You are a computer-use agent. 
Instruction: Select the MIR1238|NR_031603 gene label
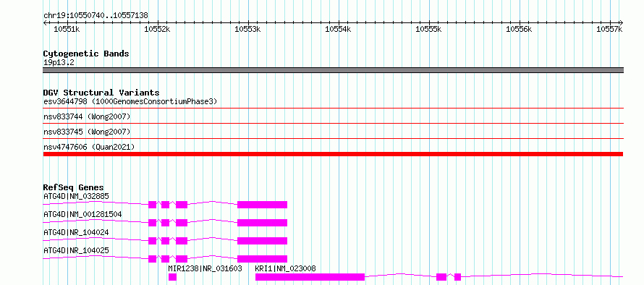205,268
